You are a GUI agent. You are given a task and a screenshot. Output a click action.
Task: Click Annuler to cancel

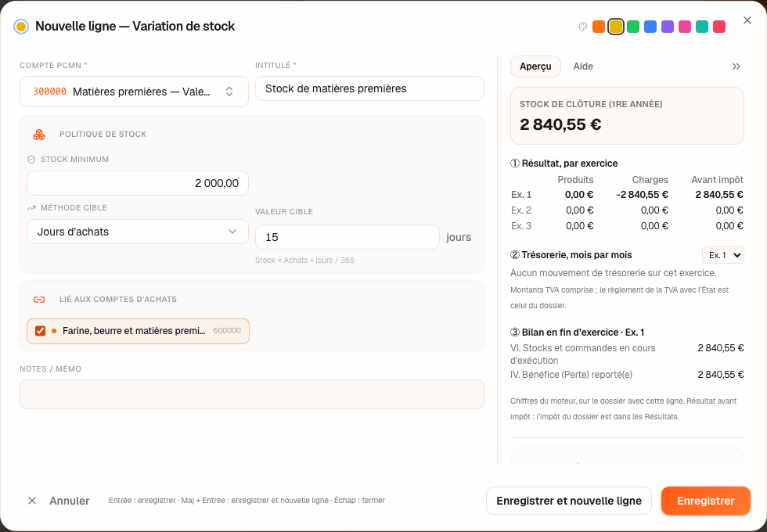click(70, 501)
